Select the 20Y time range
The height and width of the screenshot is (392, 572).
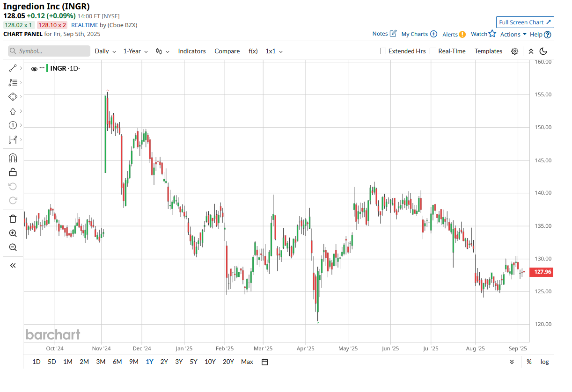pos(228,362)
